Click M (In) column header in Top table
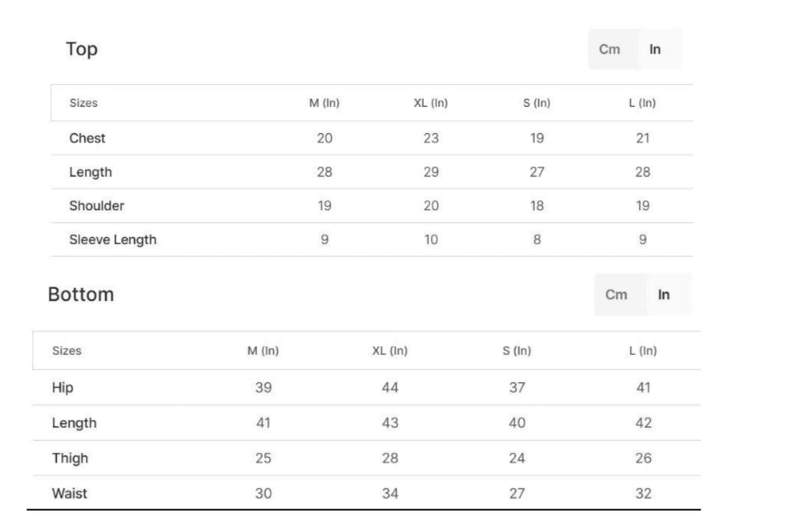The image size is (798, 532). click(324, 103)
